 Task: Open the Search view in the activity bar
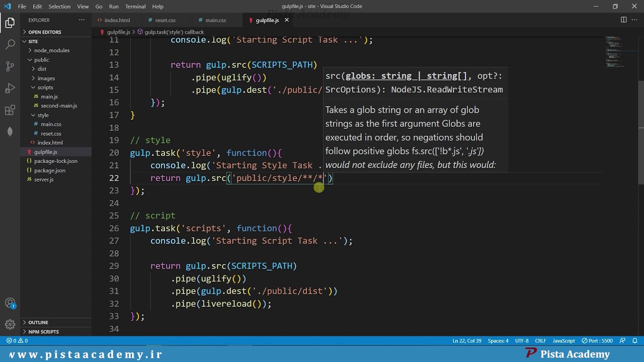tap(10, 45)
